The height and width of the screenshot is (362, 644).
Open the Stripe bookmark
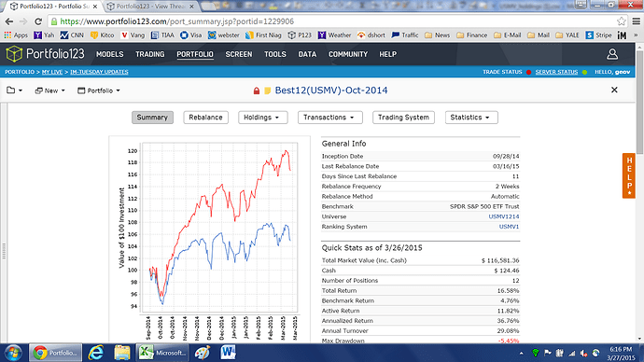[598, 35]
